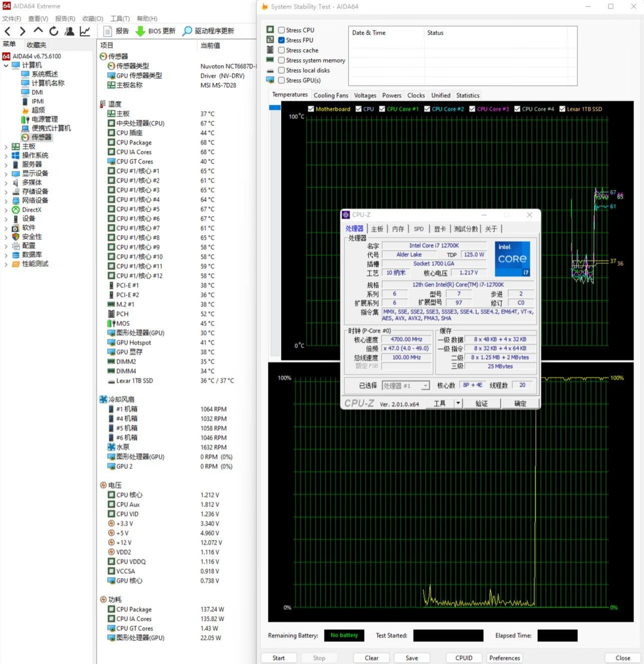The width and height of the screenshot is (644, 664).
Task: Click the back navigation arrow in AIDA64 toolbar
Action: pos(8,31)
